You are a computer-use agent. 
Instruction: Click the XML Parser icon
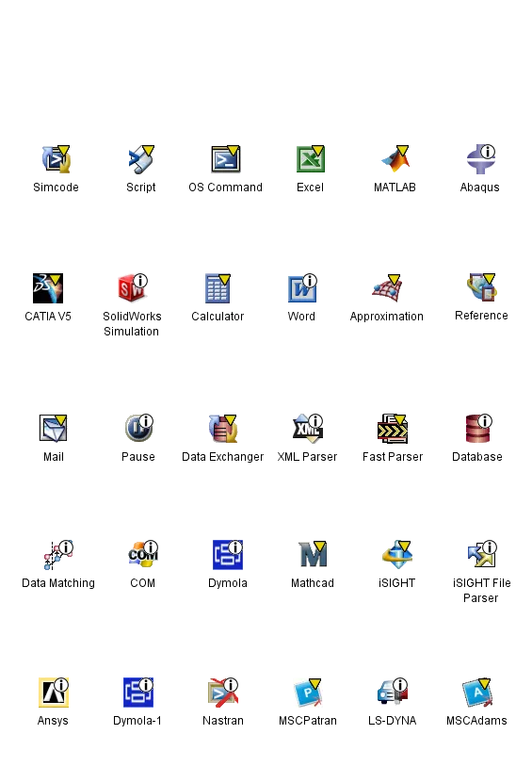point(308,429)
